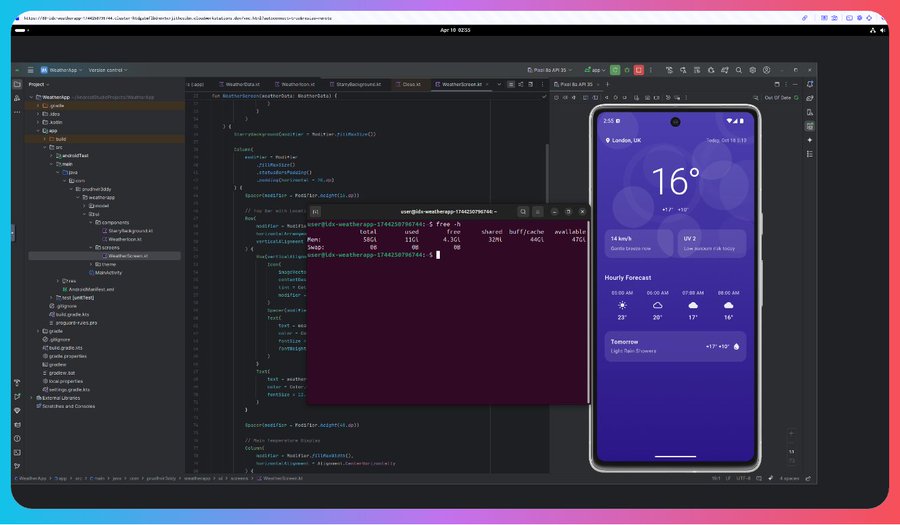Open the Git version control sidebar icon
The width and height of the screenshot is (900, 525).
click(17, 466)
